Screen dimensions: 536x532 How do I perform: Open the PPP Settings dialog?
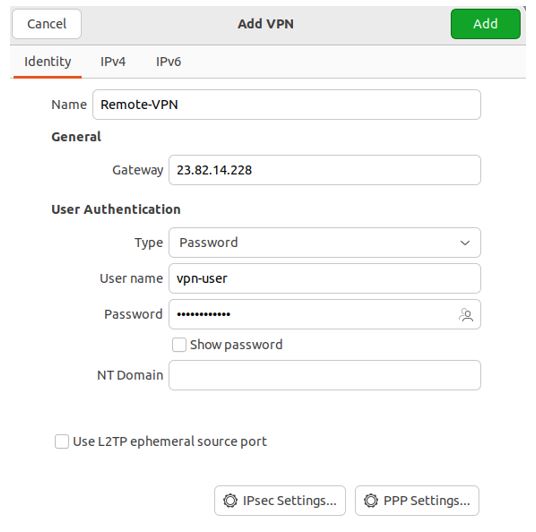pos(417,501)
